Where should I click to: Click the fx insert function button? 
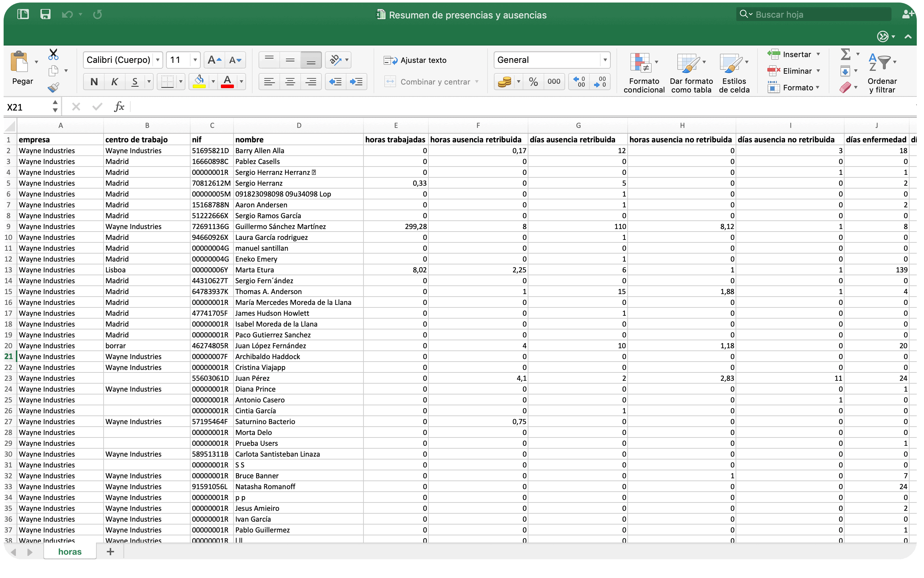[119, 107]
